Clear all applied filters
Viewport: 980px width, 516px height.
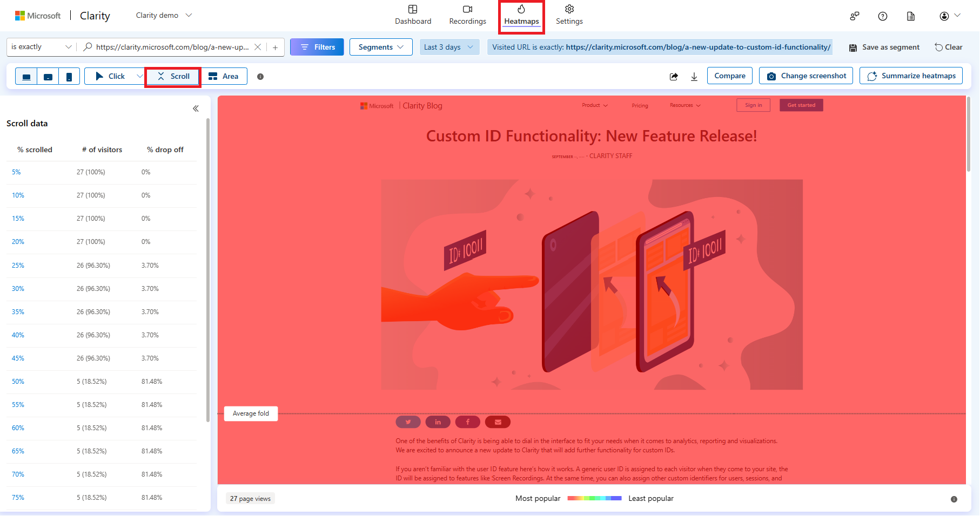coord(949,47)
